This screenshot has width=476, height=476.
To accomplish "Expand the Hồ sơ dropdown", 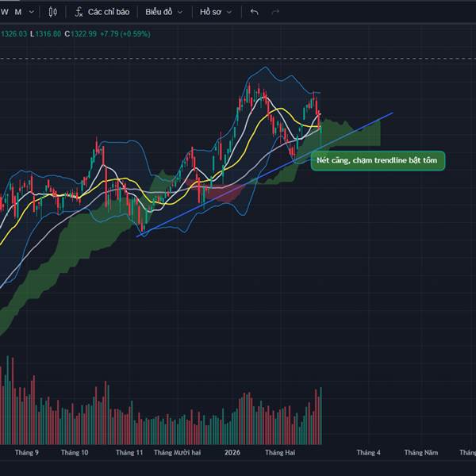I will [x=216, y=12].
